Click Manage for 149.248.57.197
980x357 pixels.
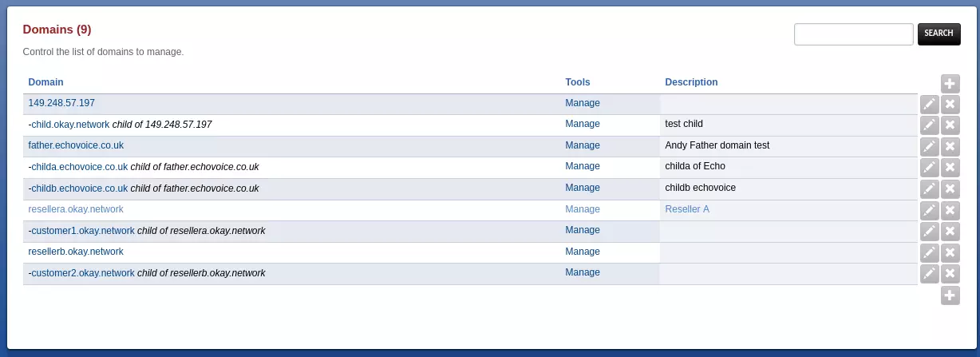point(583,103)
